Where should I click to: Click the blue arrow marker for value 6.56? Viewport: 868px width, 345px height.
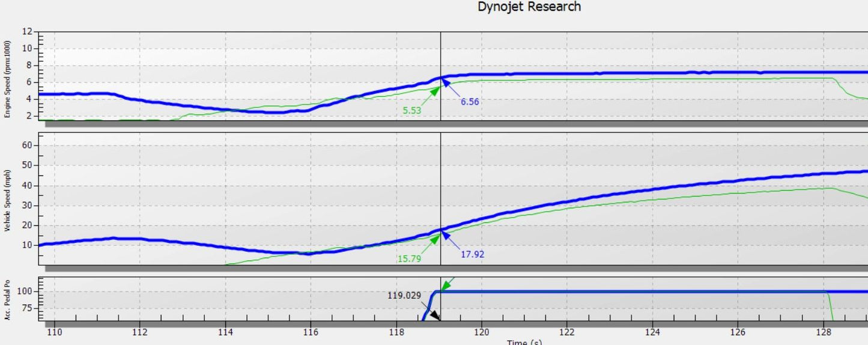(448, 83)
